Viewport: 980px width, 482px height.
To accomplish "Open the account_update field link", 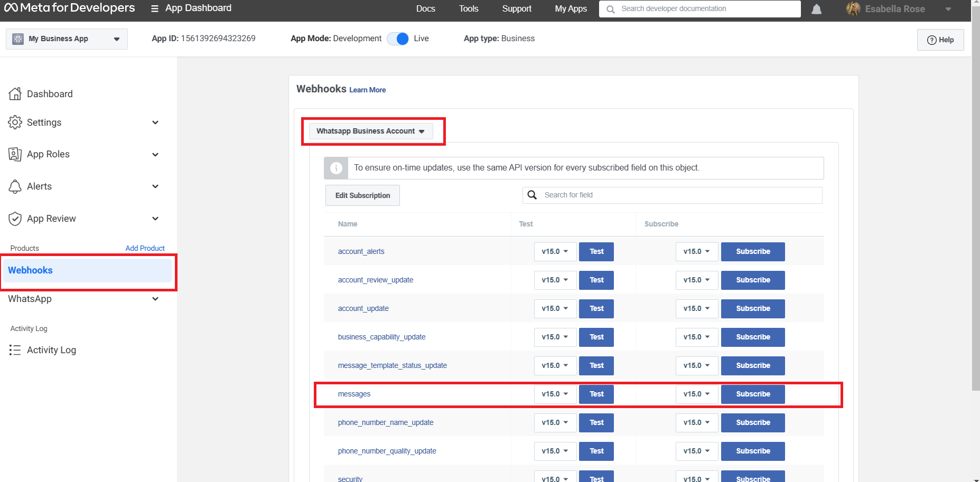I will point(363,308).
